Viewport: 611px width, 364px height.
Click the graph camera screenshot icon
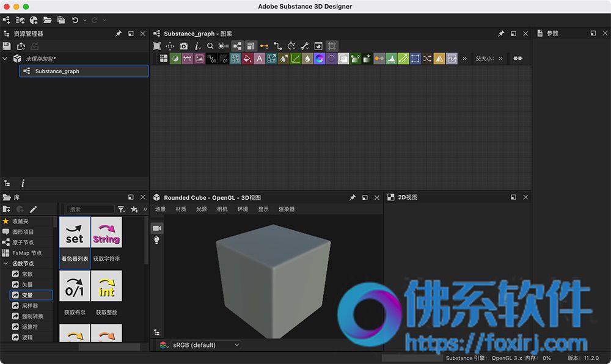(x=183, y=46)
